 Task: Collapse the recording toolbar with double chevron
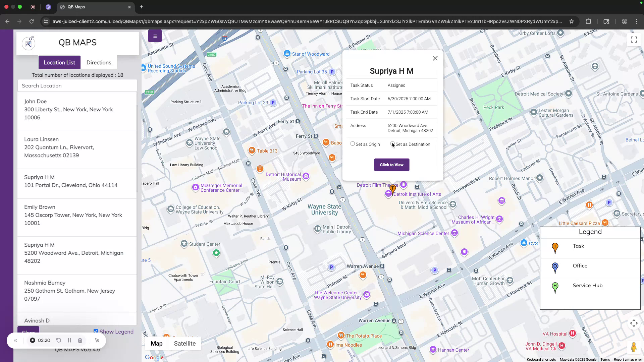[x=15, y=340]
